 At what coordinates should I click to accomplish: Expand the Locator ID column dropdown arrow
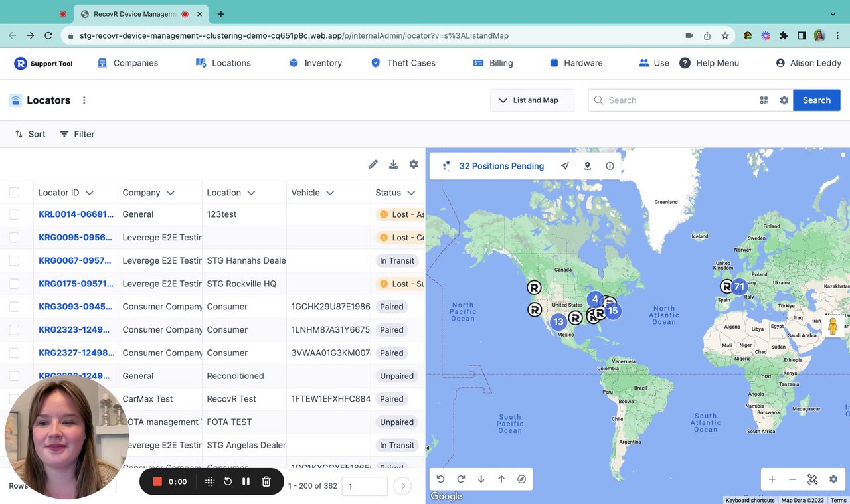click(x=90, y=193)
